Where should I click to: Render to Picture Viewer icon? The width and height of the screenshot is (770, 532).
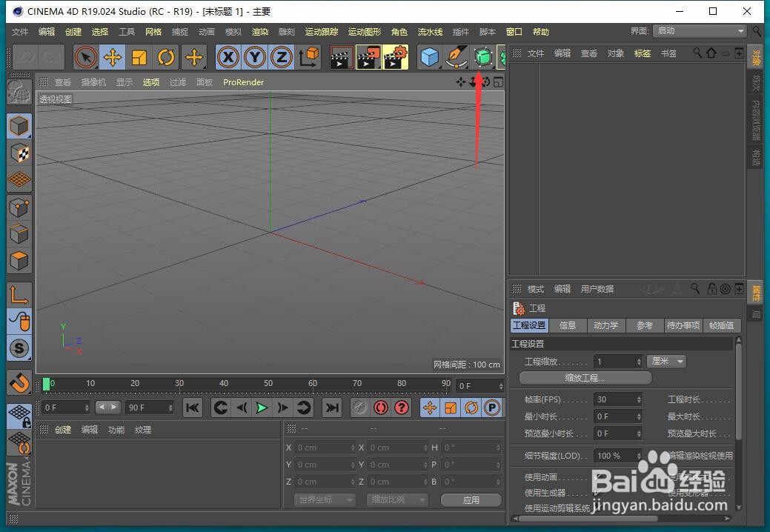(x=368, y=57)
